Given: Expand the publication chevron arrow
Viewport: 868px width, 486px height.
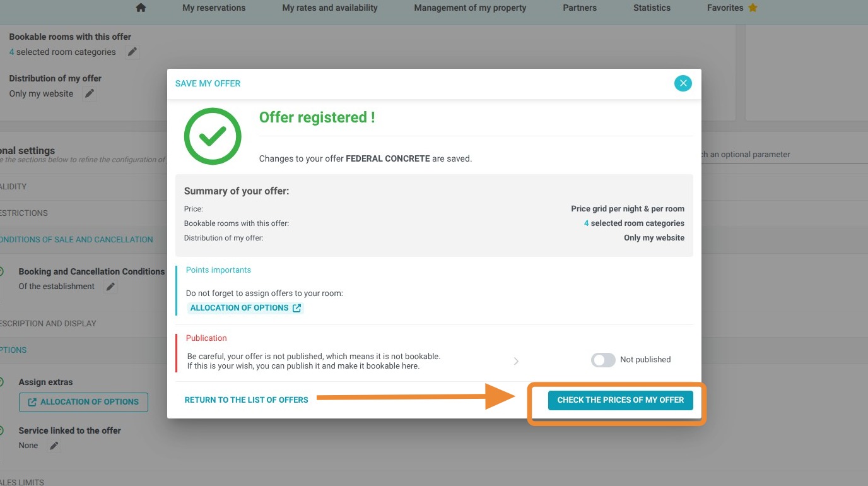Looking at the screenshot, I should pos(516,361).
